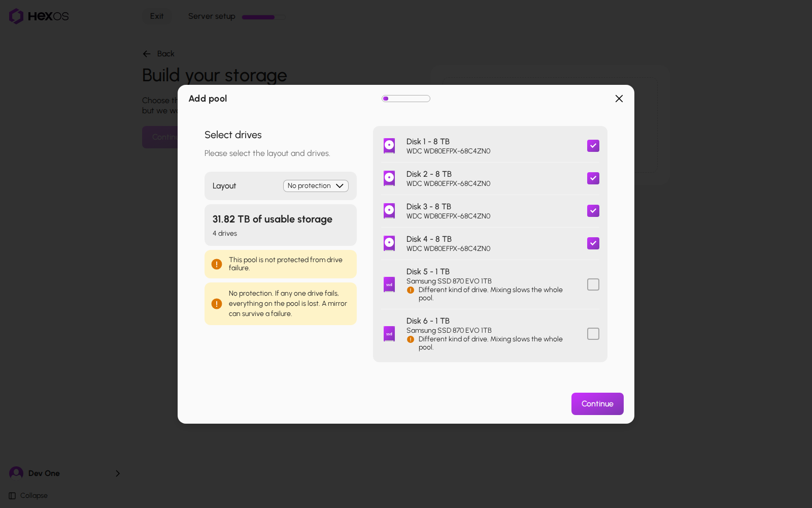Click the orange alert icon for unprotected pool
This screenshot has height=508, width=812.
point(217,264)
